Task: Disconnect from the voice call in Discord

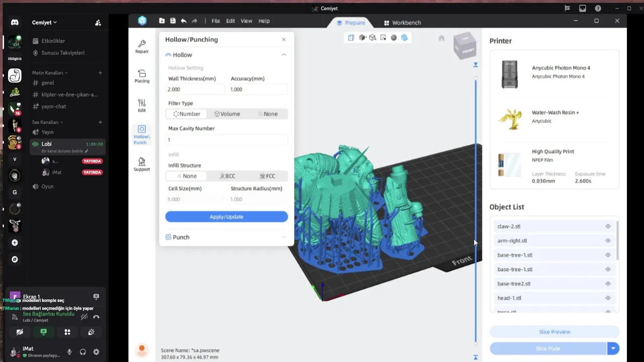Action: tap(96, 317)
